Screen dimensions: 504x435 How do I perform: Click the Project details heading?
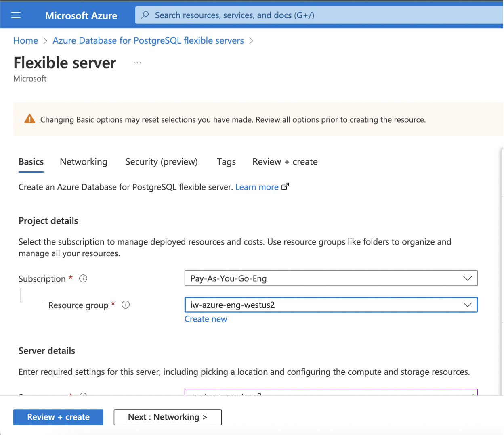[x=48, y=221]
